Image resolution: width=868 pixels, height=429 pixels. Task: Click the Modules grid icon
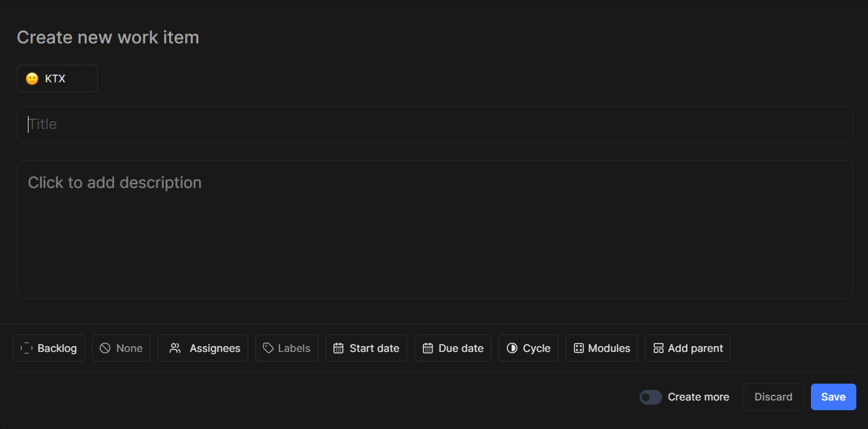pyautogui.click(x=579, y=348)
